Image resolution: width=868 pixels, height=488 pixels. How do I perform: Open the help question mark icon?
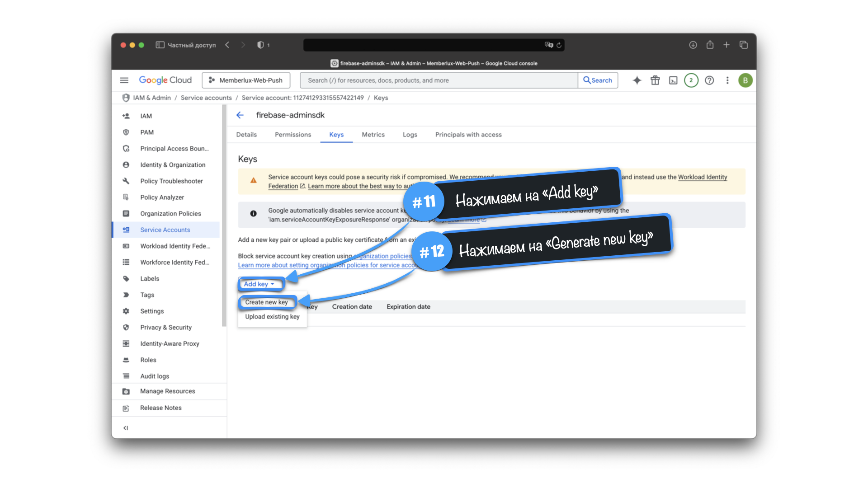tap(709, 80)
